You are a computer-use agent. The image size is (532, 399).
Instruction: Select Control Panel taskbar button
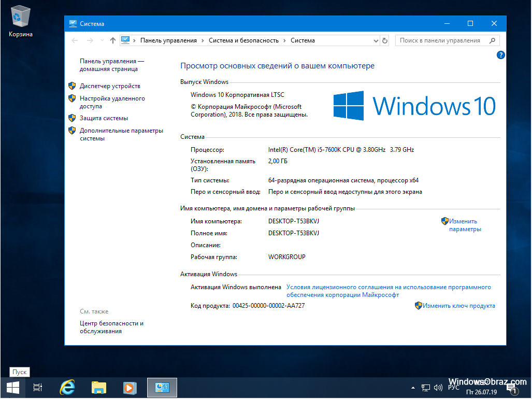coord(162,388)
